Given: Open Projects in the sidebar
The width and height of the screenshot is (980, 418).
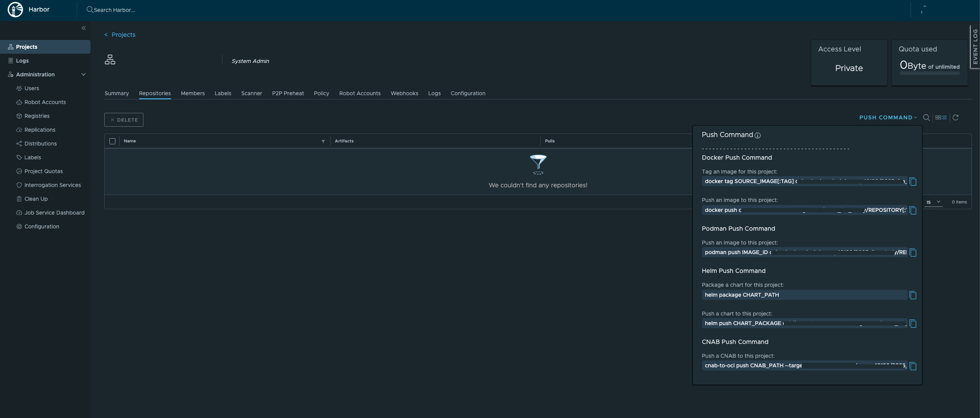Looking at the screenshot, I should coord(45,47).
